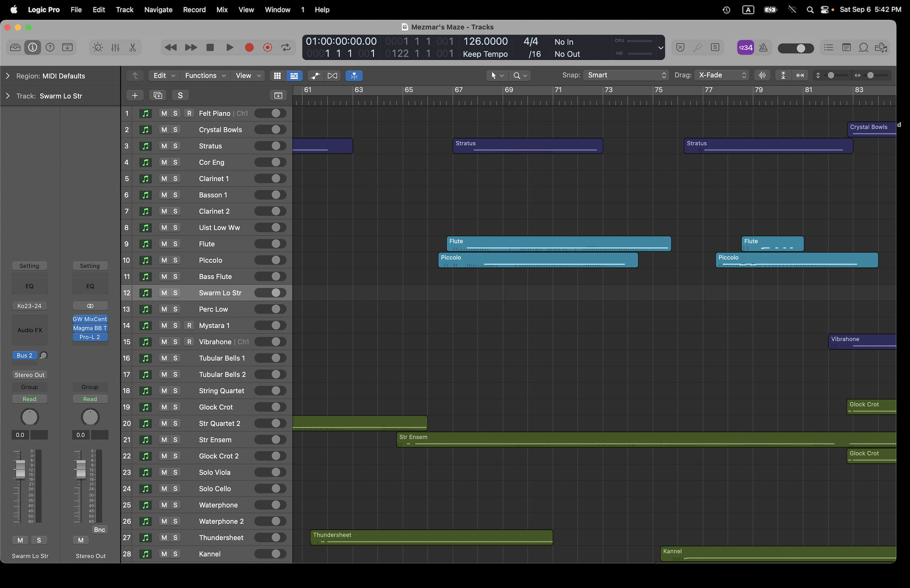Click the metronome icon
This screenshot has height=588, width=910.
pyautogui.click(x=763, y=47)
